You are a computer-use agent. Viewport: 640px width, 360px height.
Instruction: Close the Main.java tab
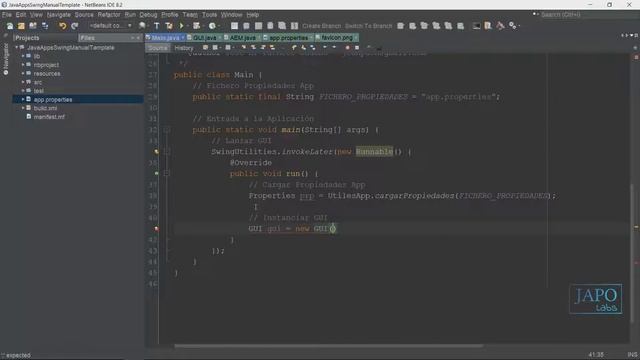[183, 38]
